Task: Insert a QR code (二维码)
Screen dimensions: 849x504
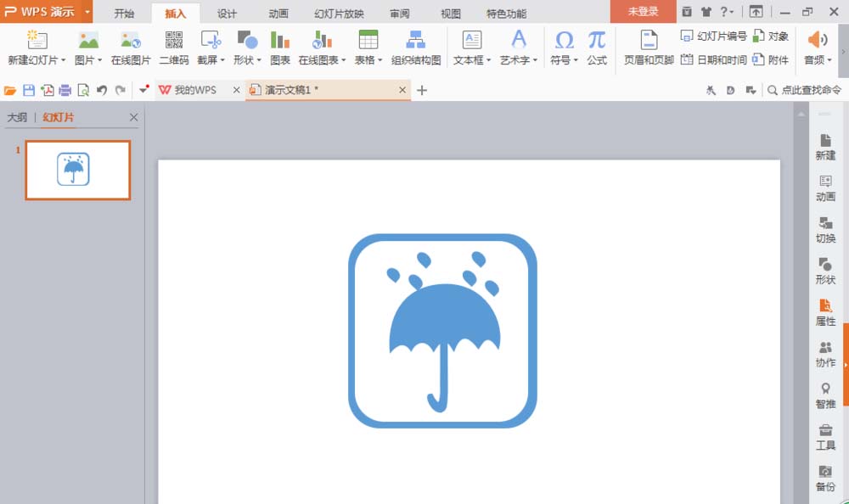Action: [174, 48]
